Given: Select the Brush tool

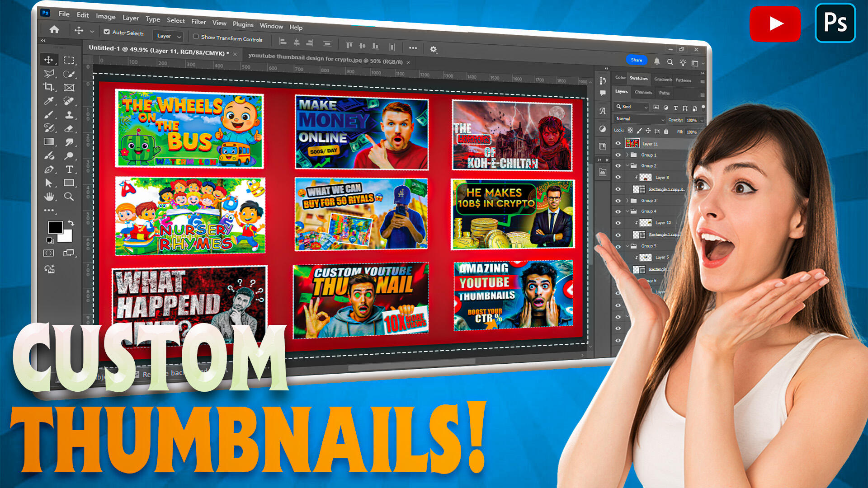Looking at the screenshot, I should click(x=48, y=114).
